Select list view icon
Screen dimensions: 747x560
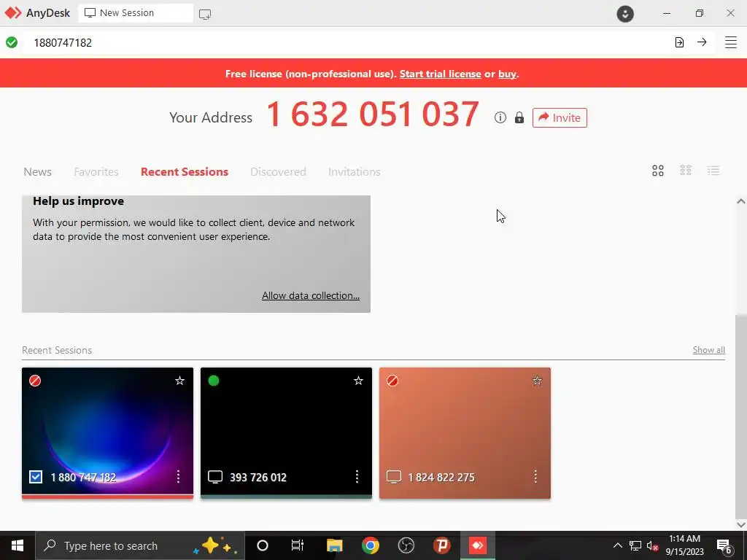(713, 171)
